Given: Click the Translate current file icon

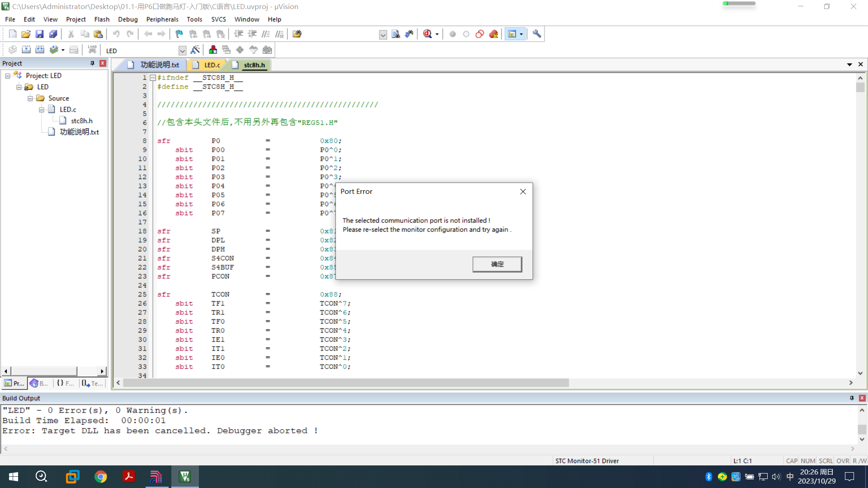Looking at the screenshot, I should [x=13, y=50].
